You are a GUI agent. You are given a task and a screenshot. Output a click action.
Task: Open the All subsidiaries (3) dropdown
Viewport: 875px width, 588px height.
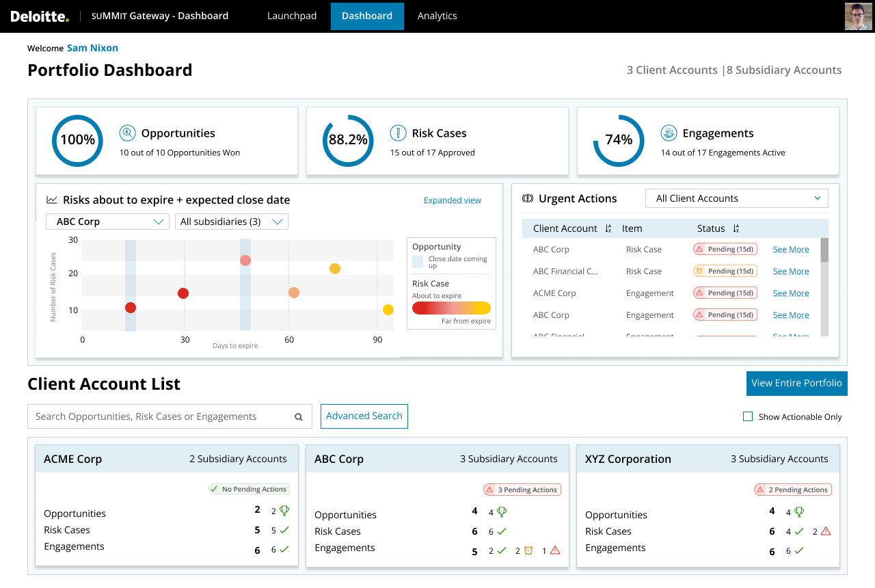coord(232,222)
